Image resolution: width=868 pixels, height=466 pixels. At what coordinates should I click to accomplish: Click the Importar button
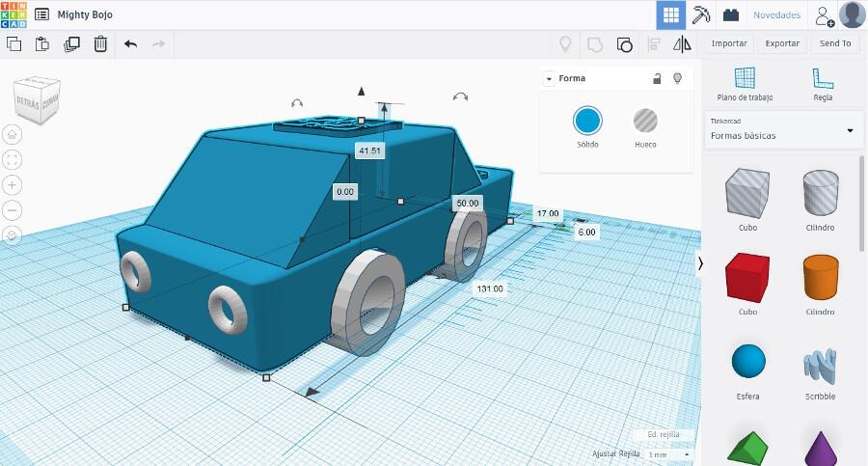[x=729, y=43]
